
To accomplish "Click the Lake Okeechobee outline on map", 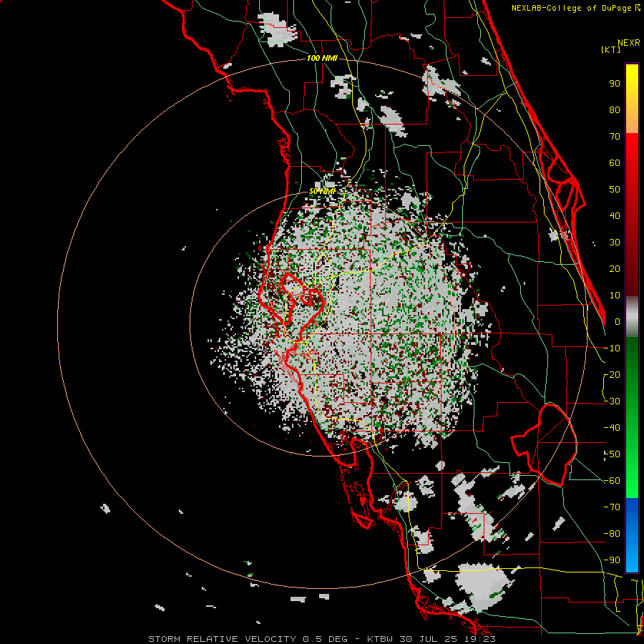I will pyautogui.click(x=545, y=444).
